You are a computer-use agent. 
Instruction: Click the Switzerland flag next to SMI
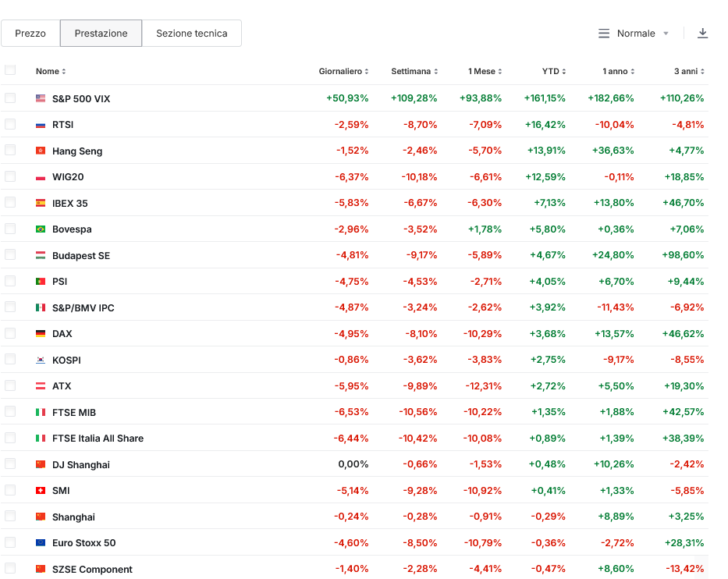pos(41,490)
